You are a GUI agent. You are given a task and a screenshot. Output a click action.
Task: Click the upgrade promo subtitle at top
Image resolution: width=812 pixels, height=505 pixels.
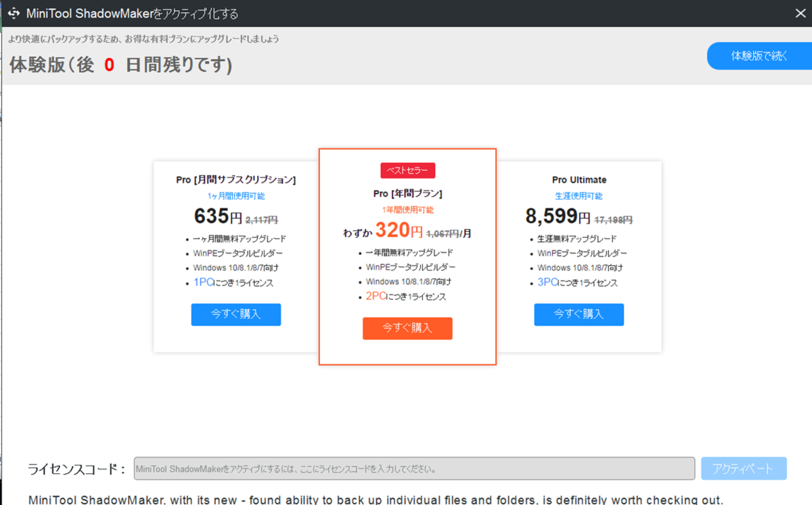point(143,39)
